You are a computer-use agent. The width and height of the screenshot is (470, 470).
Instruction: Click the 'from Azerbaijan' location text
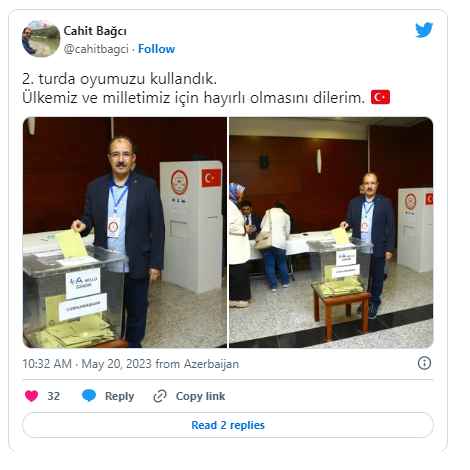[x=197, y=364]
